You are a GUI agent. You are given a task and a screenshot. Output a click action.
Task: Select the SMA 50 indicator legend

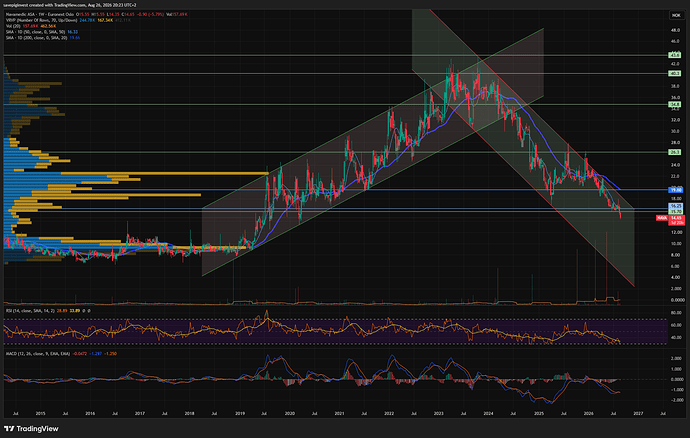point(42,32)
